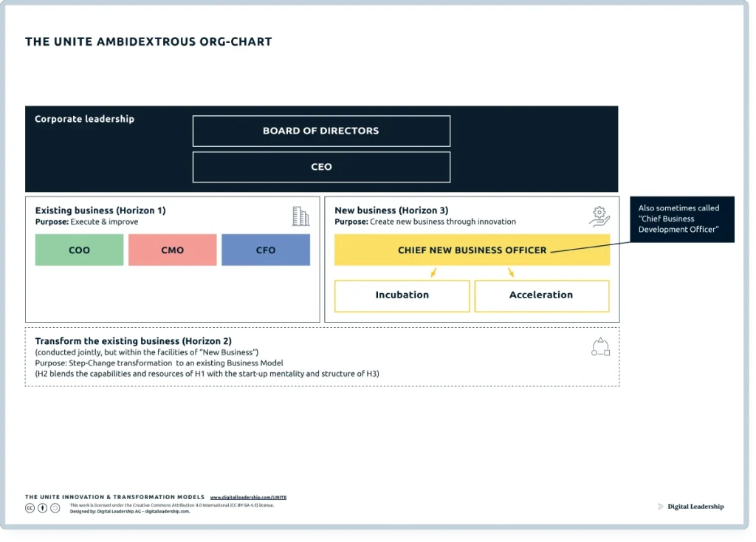The width and height of the screenshot is (756, 542).
Task: Click the Creative Commons CC icon
Action: [x=30, y=508]
